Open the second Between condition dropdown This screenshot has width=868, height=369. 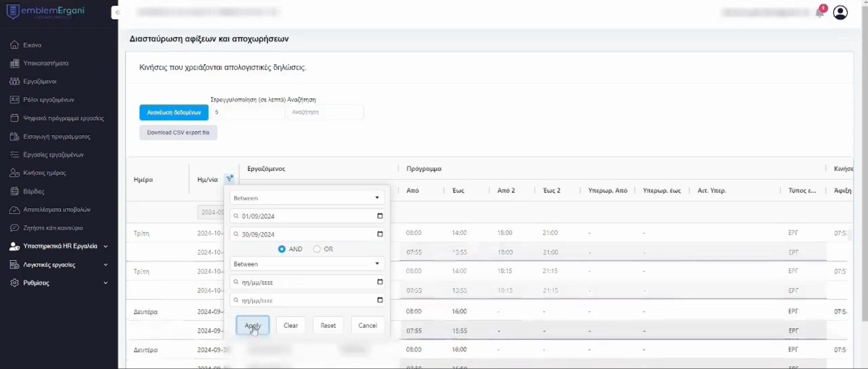[307, 264]
